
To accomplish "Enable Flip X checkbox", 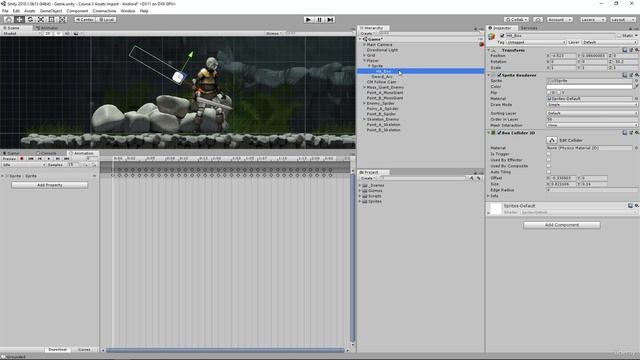I will coord(549,93).
